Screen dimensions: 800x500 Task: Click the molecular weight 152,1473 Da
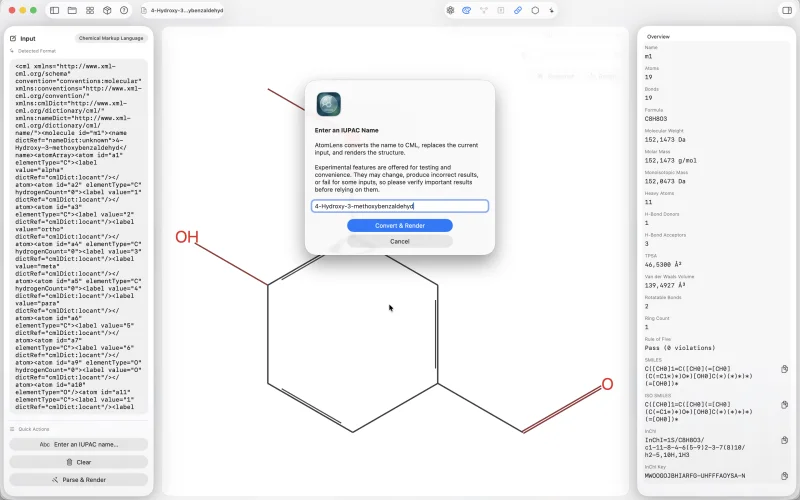665,139
